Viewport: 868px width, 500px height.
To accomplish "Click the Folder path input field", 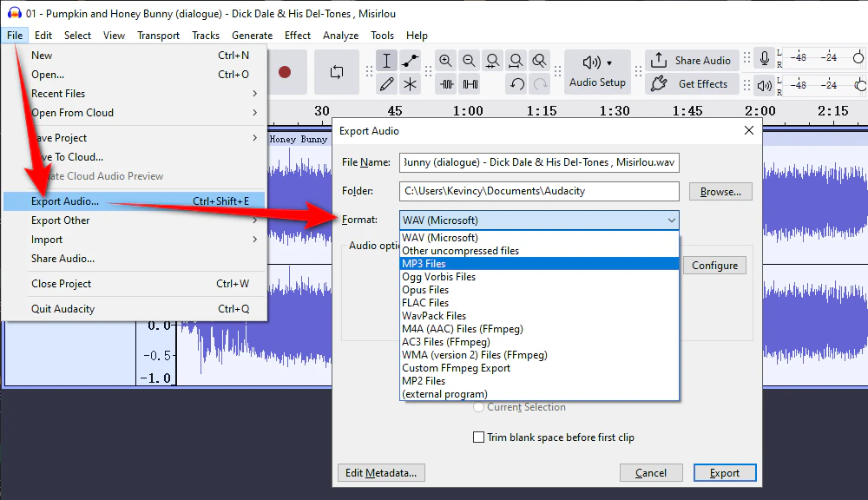I will click(x=539, y=191).
